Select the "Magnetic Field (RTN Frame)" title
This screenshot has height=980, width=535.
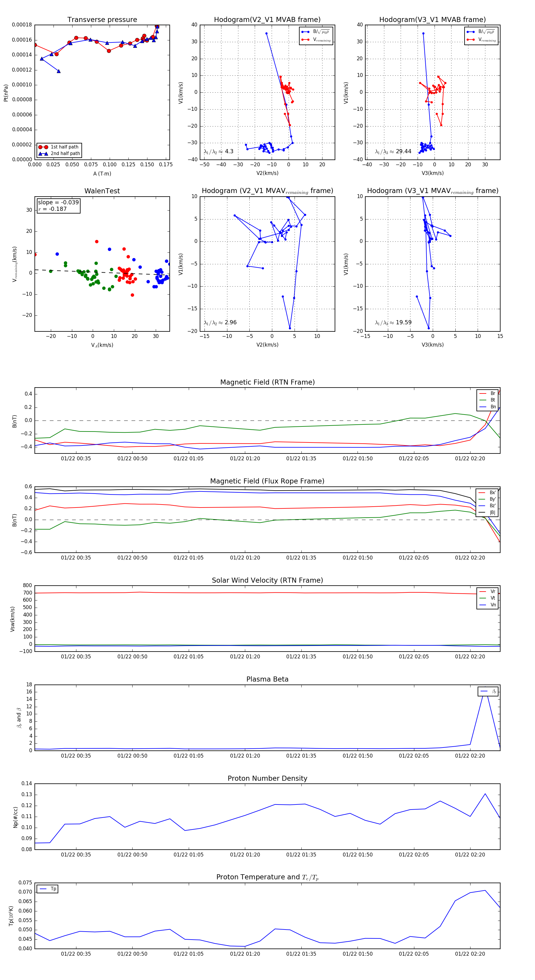267,382
